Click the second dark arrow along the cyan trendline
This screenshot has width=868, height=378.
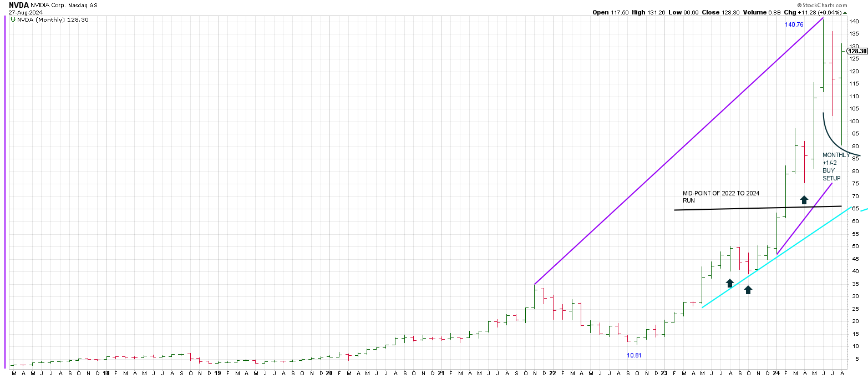tap(748, 290)
